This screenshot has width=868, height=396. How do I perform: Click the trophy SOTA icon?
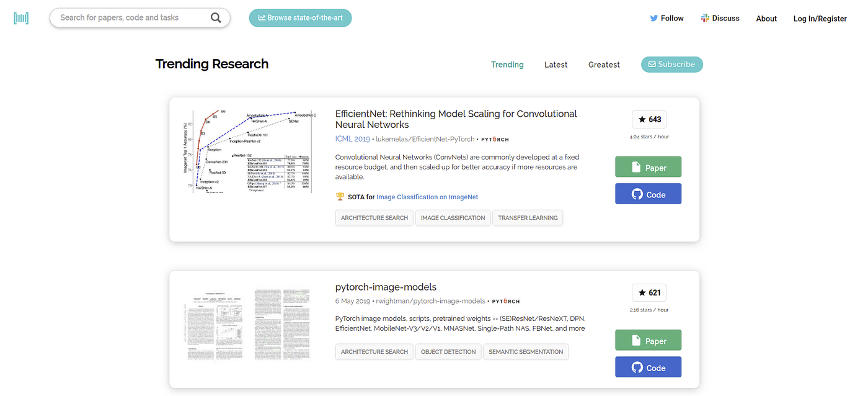pyautogui.click(x=340, y=197)
